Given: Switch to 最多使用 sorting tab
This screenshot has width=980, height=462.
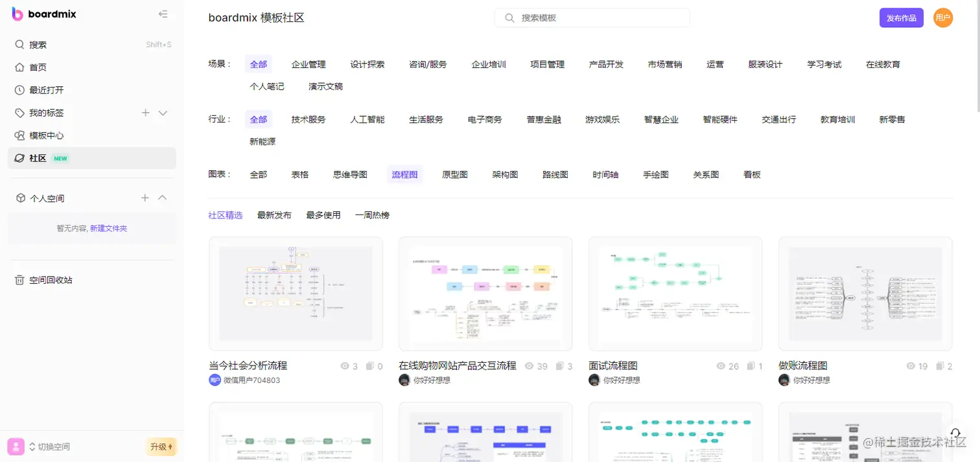Looking at the screenshot, I should [323, 215].
